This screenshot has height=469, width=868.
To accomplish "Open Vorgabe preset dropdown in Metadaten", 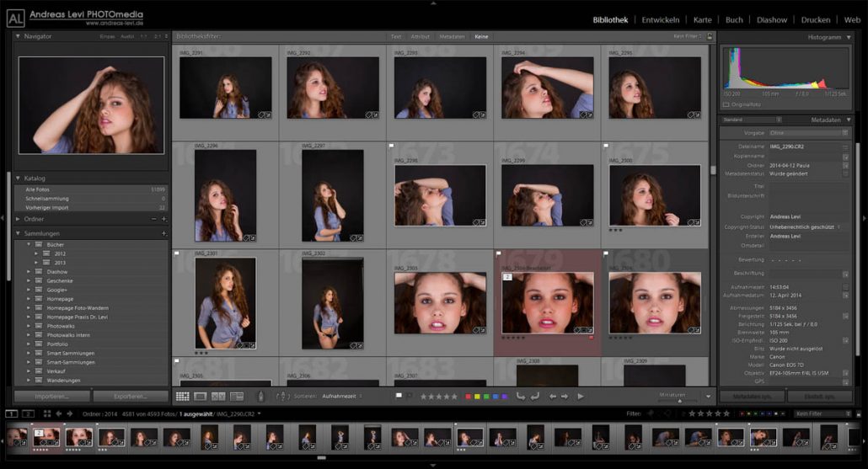I will click(808, 133).
